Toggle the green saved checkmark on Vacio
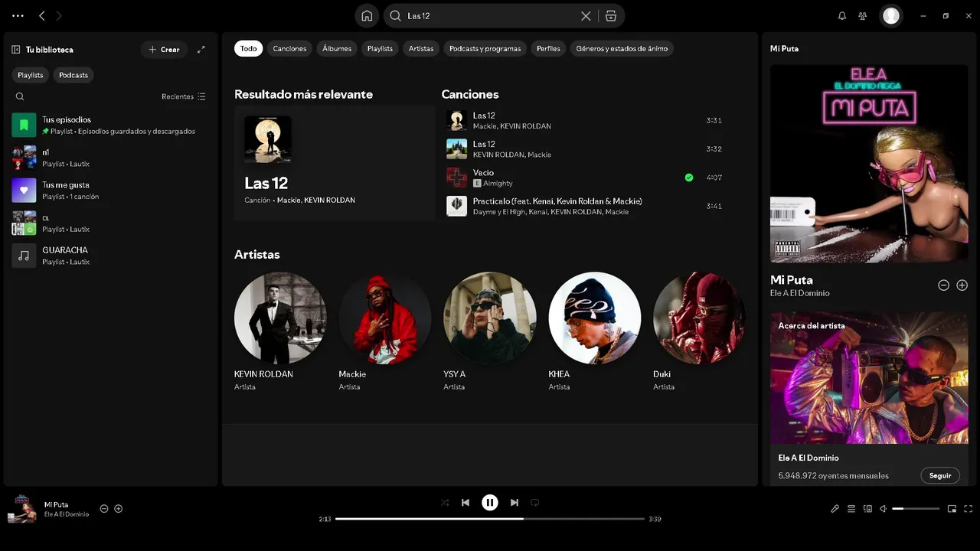This screenshot has width=980, height=551. click(689, 178)
